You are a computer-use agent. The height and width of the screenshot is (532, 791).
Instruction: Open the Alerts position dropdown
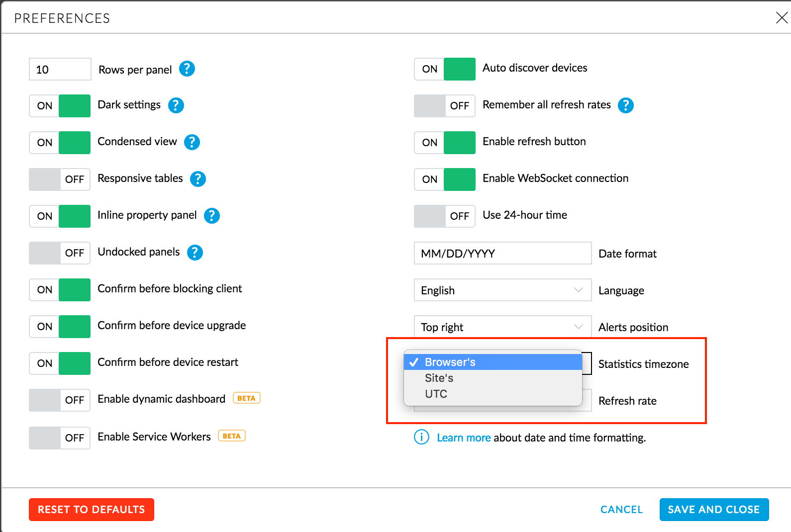[x=502, y=327]
